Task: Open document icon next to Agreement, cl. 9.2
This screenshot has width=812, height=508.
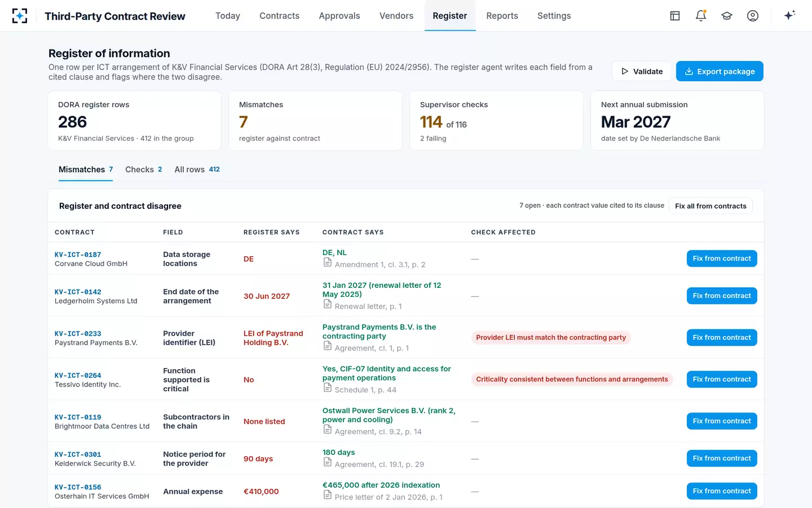Action: (x=328, y=430)
